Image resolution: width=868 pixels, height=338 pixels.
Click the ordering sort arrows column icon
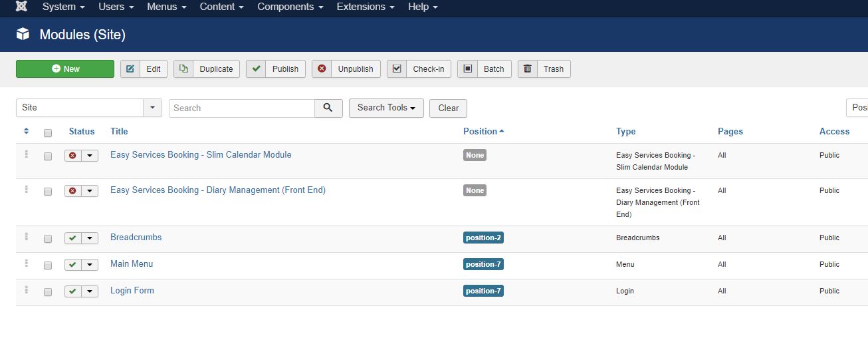[x=26, y=131]
